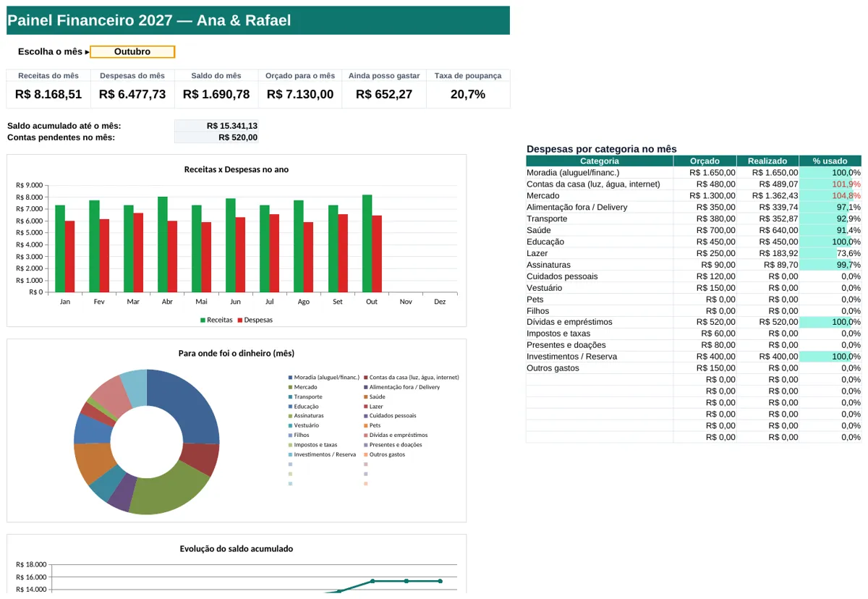Click the Categoria table header
The height and width of the screenshot is (599, 868).
[600, 161]
